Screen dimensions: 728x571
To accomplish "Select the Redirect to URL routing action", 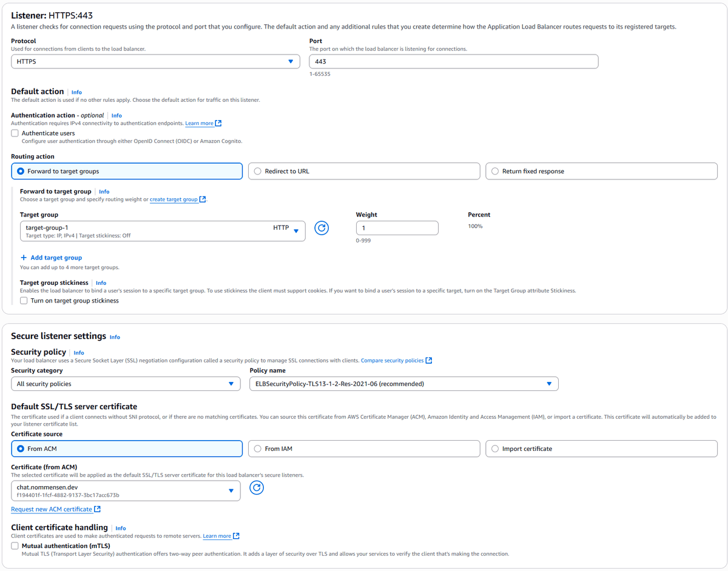I will (x=258, y=172).
